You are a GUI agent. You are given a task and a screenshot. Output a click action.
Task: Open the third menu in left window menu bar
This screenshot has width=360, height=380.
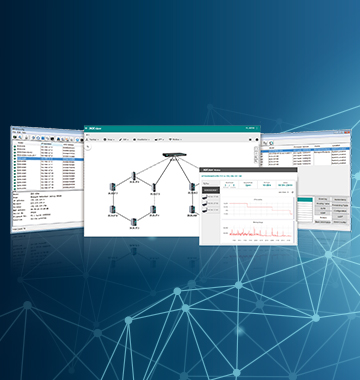[25, 132]
